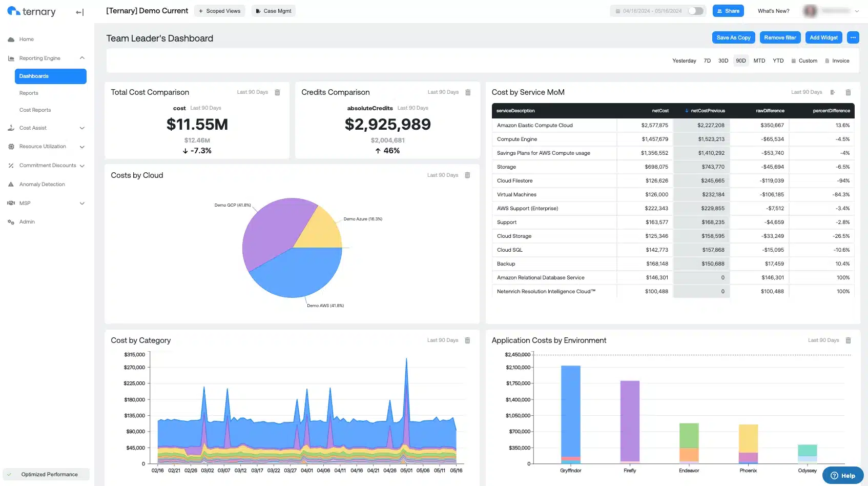Expand the Cost Assist section
868x486 pixels.
(82, 128)
